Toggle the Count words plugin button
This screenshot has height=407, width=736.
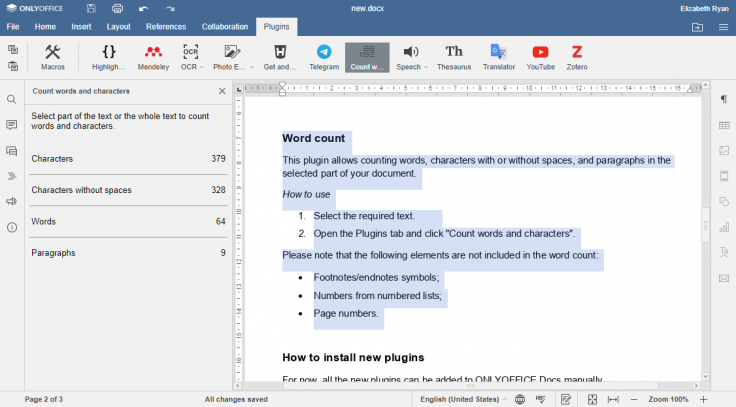coord(367,57)
